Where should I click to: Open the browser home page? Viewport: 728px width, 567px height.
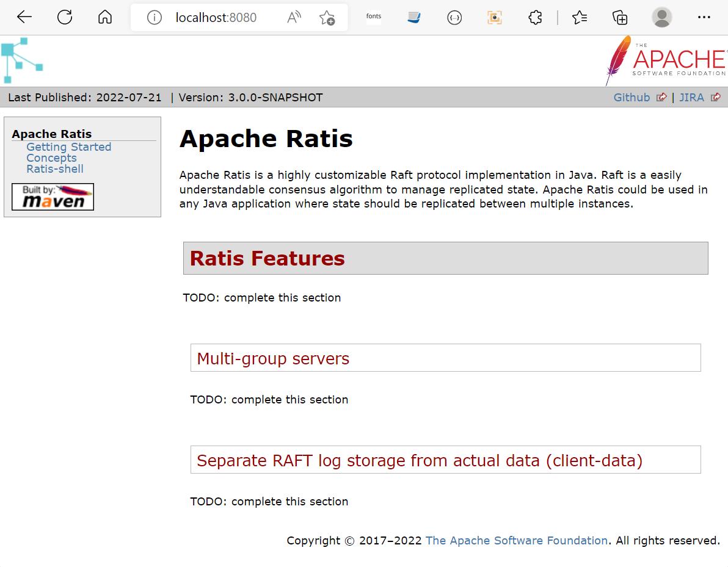tap(105, 18)
